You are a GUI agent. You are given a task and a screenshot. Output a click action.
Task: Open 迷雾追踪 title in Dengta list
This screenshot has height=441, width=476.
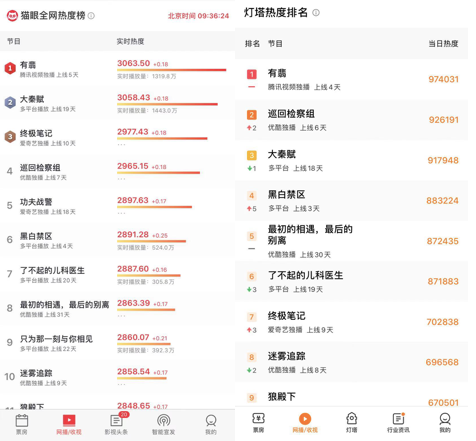(287, 356)
